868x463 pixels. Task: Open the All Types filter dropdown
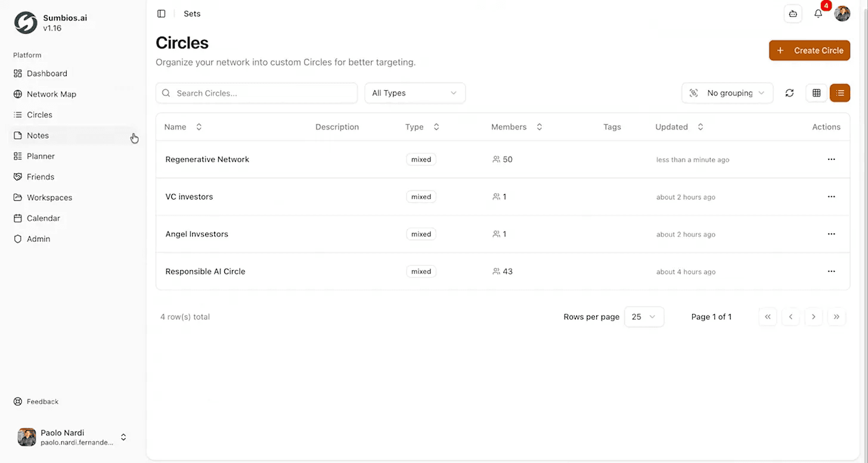(x=415, y=93)
